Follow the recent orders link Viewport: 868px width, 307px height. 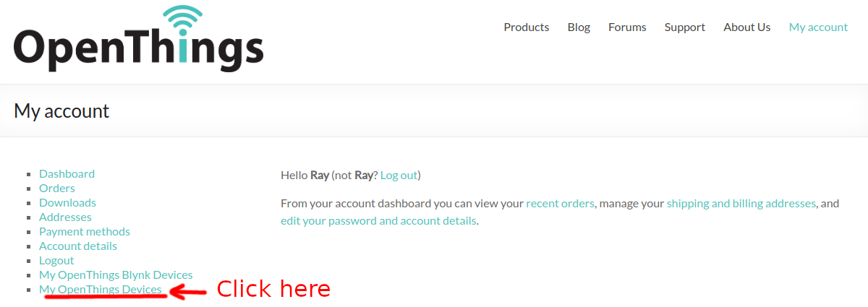(561, 204)
